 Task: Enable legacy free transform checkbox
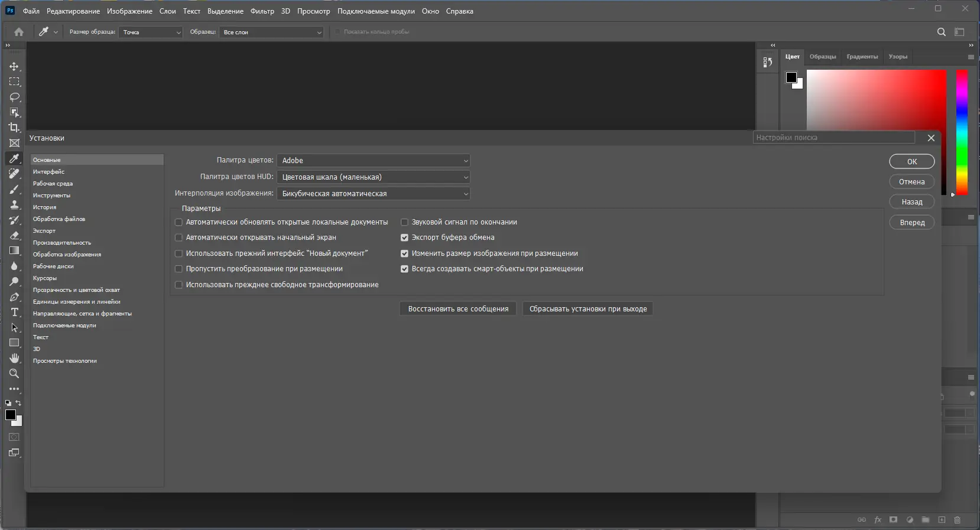179,285
